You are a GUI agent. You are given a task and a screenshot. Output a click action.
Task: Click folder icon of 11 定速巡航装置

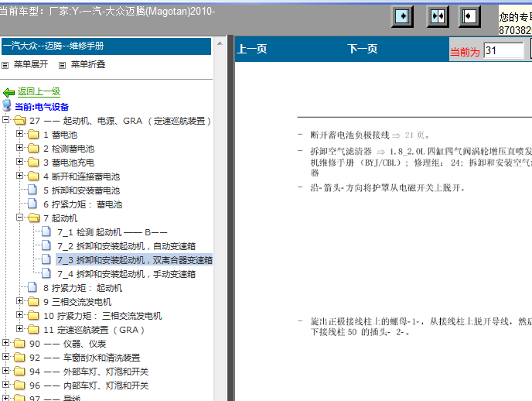(x=33, y=329)
